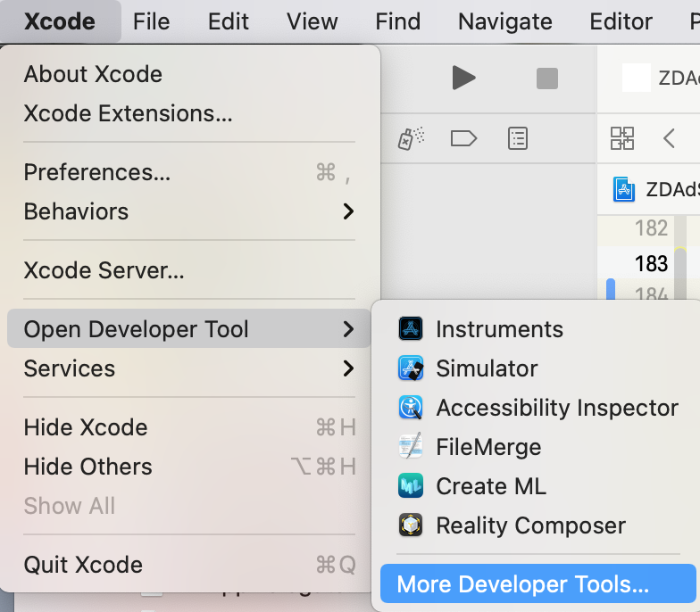Select More Developer Tools…
The image size is (700, 612).
(537, 583)
